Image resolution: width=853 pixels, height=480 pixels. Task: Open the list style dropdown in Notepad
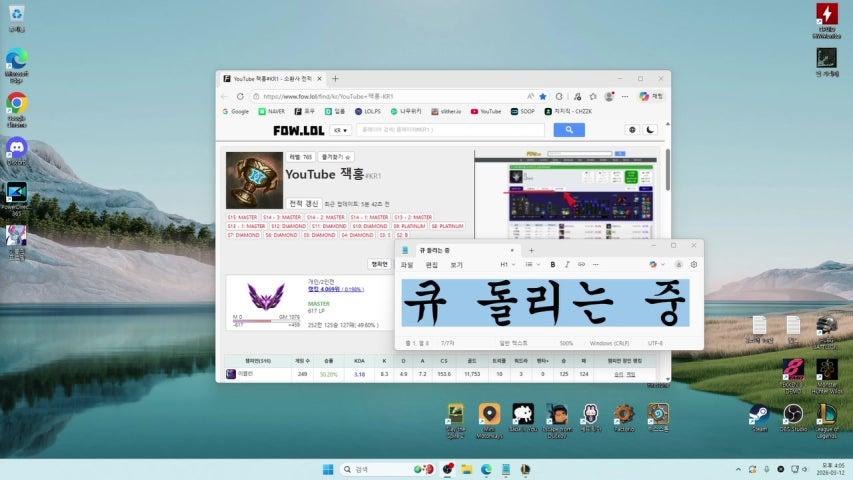(533, 264)
